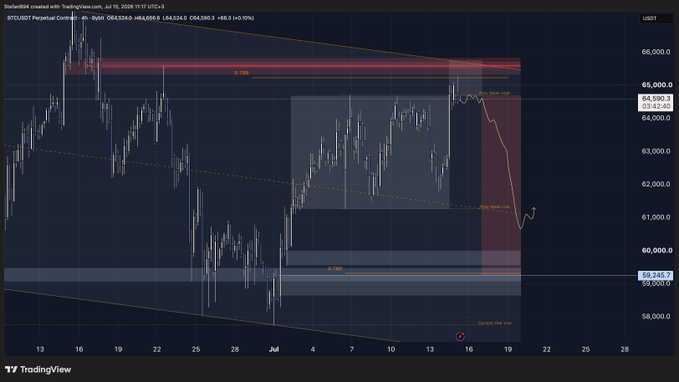This screenshot has width=679, height=382.
Task: Click the countdown timer 03:42:40
Action: [656, 107]
